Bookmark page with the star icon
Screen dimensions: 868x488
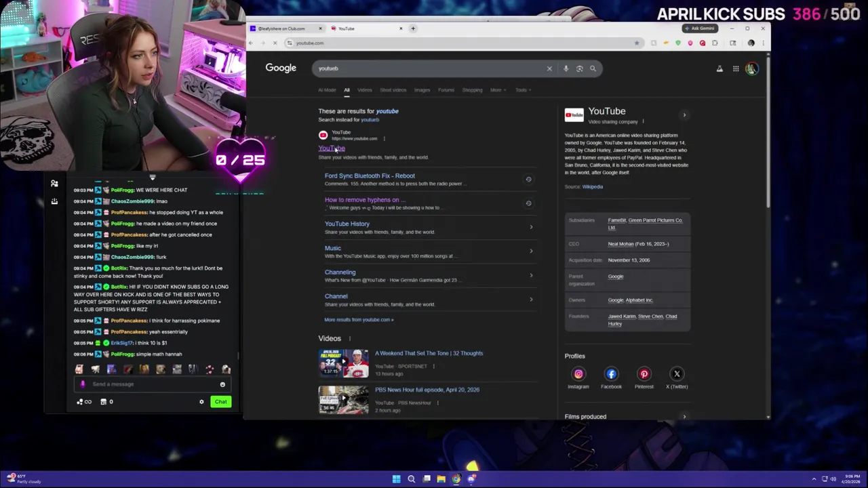tap(637, 43)
